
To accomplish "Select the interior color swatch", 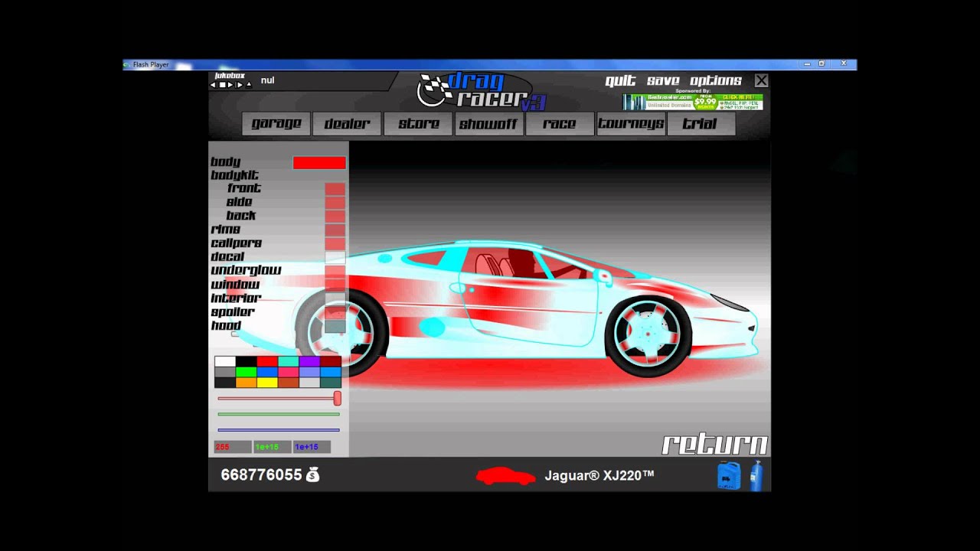I will (x=335, y=299).
